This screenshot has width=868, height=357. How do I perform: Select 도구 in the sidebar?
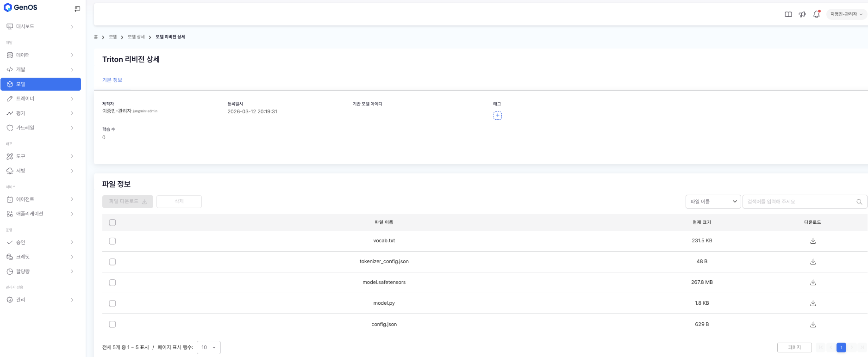[41, 157]
